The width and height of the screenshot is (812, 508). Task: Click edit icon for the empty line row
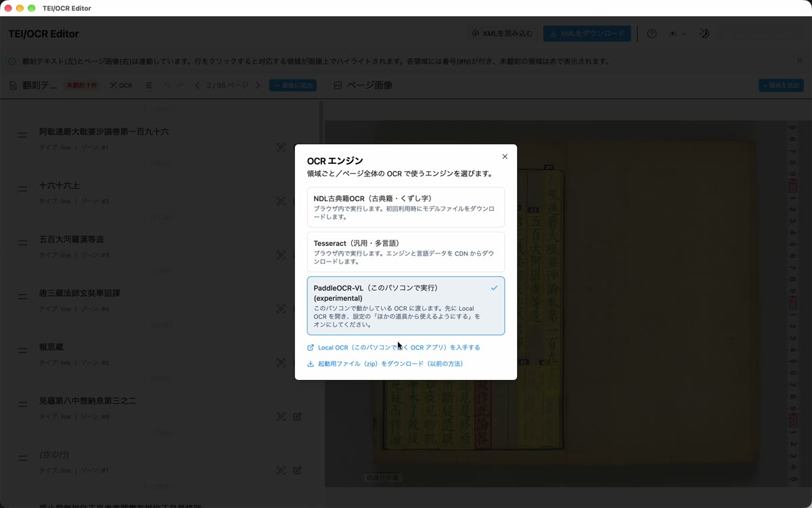tap(297, 470)
